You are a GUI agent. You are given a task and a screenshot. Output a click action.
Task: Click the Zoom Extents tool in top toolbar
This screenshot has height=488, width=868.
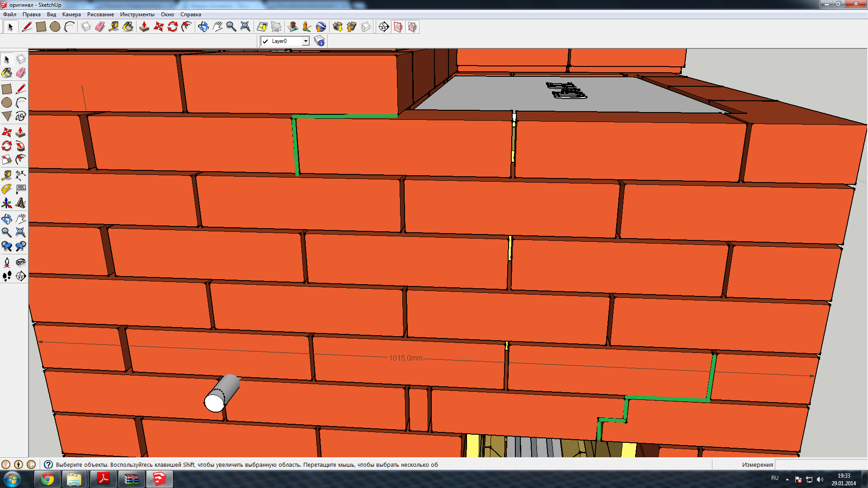245,27
